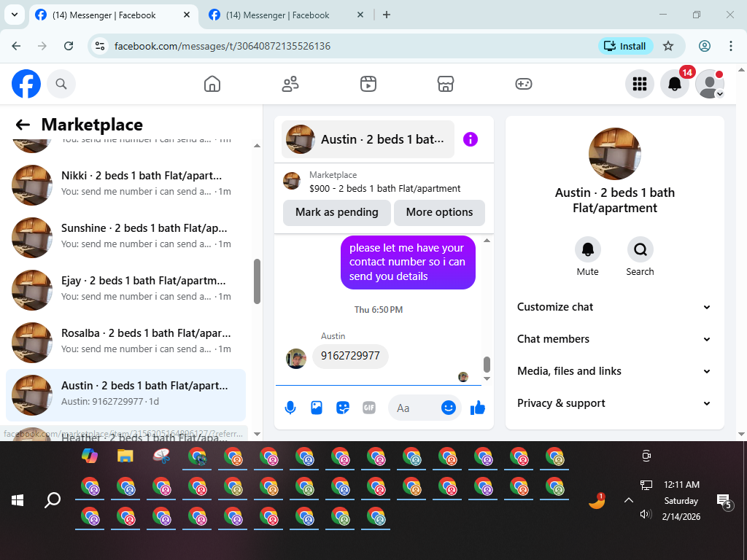Image resolution: width=747 pixels, height=560 pixels.
Task: Open the Friends icon
Action: pos(290,84)
